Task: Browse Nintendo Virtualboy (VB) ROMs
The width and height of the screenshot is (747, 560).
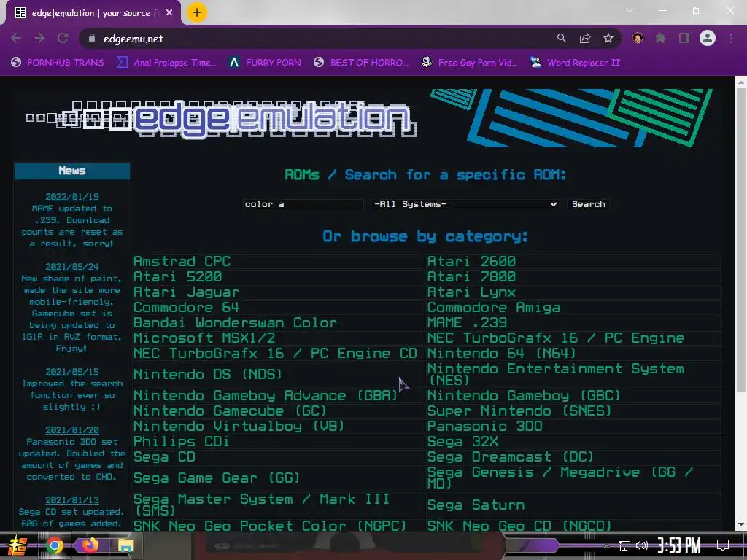Action: click(x=239, y=426)
